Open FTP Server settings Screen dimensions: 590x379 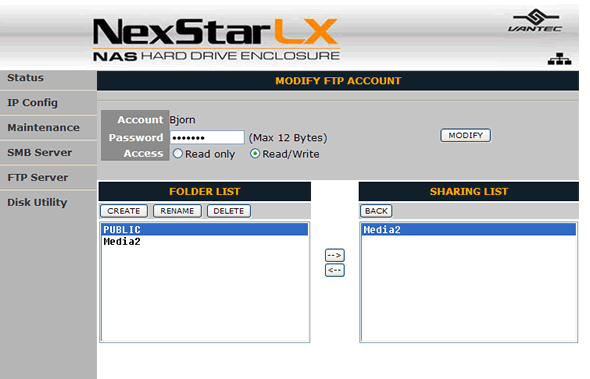[x=38, y=177]
